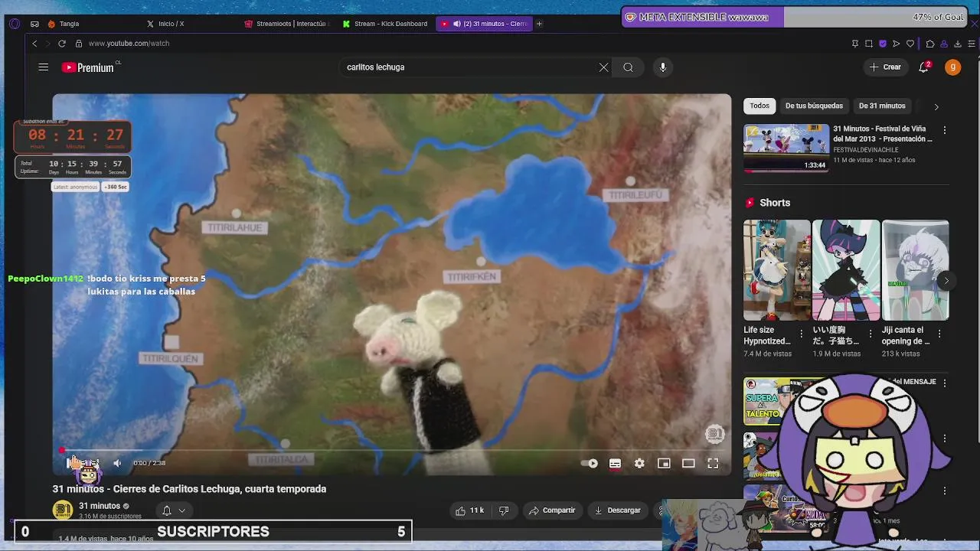Seek along the red video progress bar
Screen dimensions: 980x551
coord(392,451)
